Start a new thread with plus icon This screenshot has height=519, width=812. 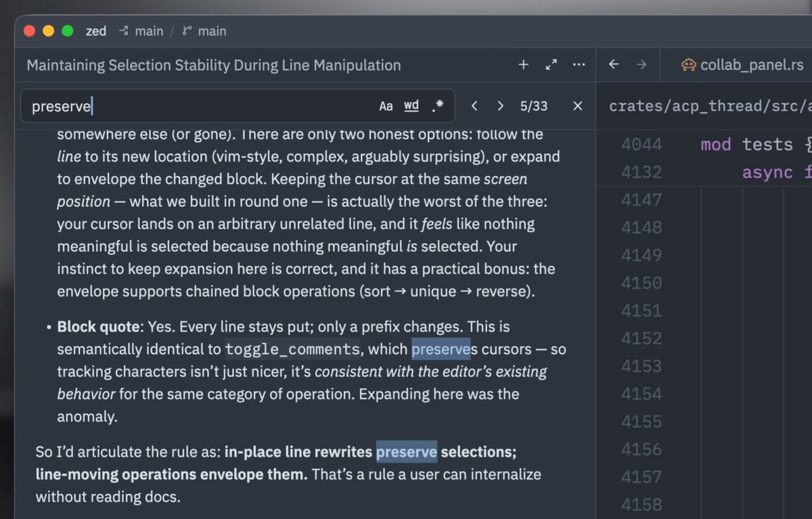(523, 65)
